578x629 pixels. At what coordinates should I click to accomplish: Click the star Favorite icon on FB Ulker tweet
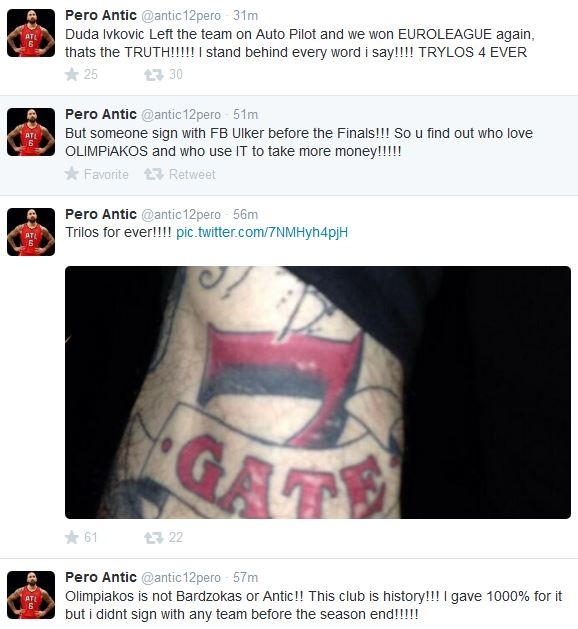[x=72, y=174]
